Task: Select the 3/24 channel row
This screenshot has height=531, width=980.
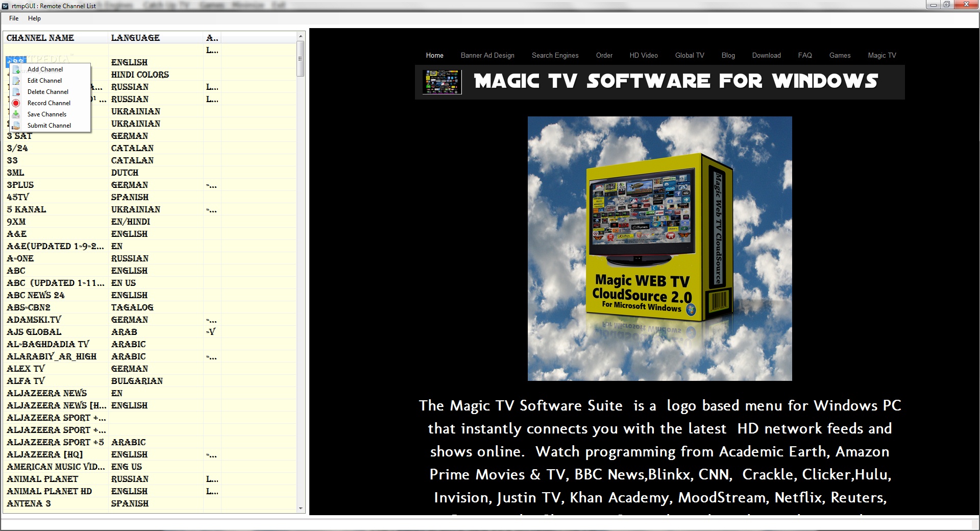Action: click(150, 148)
